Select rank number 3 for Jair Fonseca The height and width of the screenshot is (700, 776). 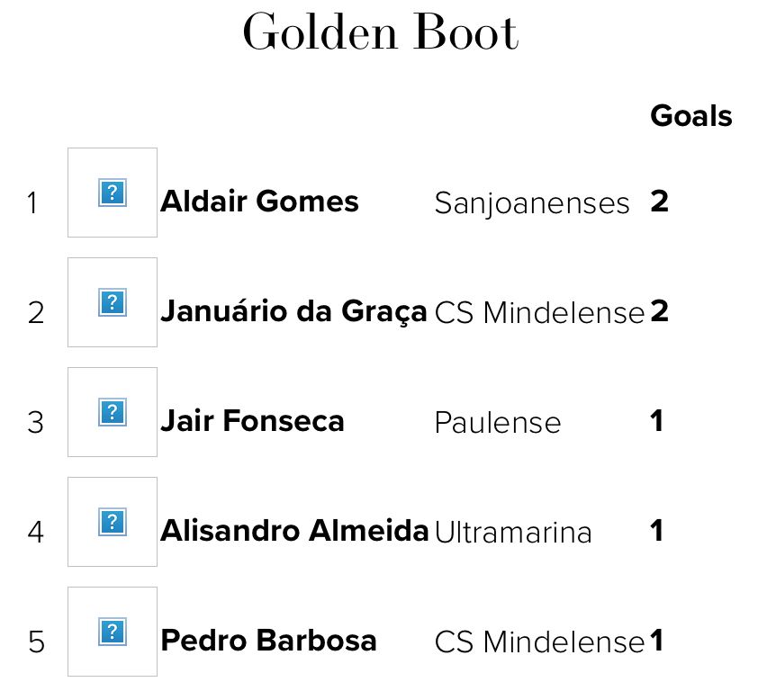[x=36, y=423]
